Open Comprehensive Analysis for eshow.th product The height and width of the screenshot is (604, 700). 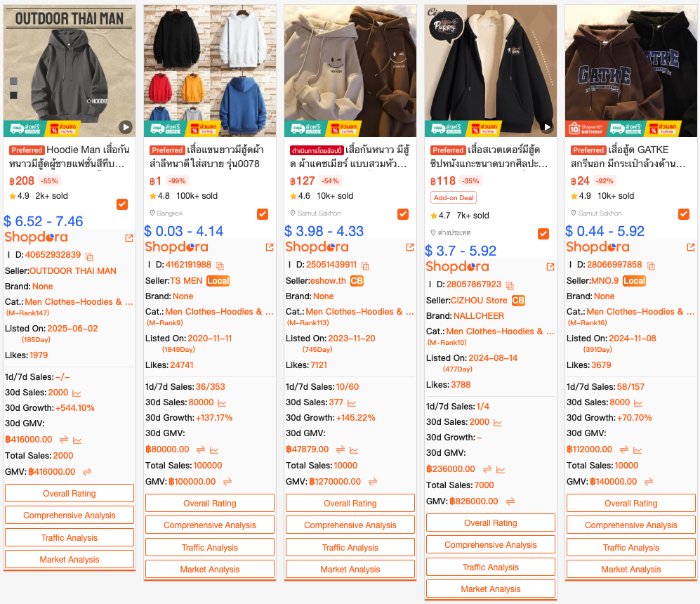point(350,525)
